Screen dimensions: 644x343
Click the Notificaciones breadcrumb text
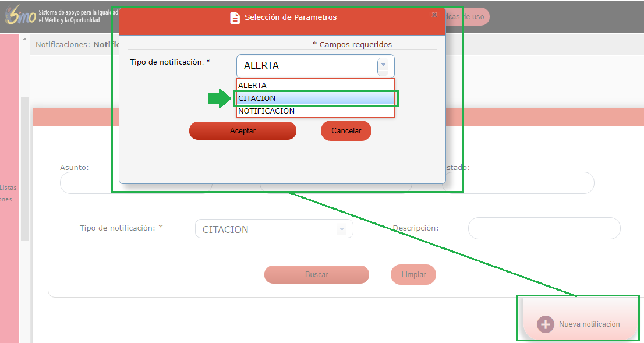click(62, 44)
